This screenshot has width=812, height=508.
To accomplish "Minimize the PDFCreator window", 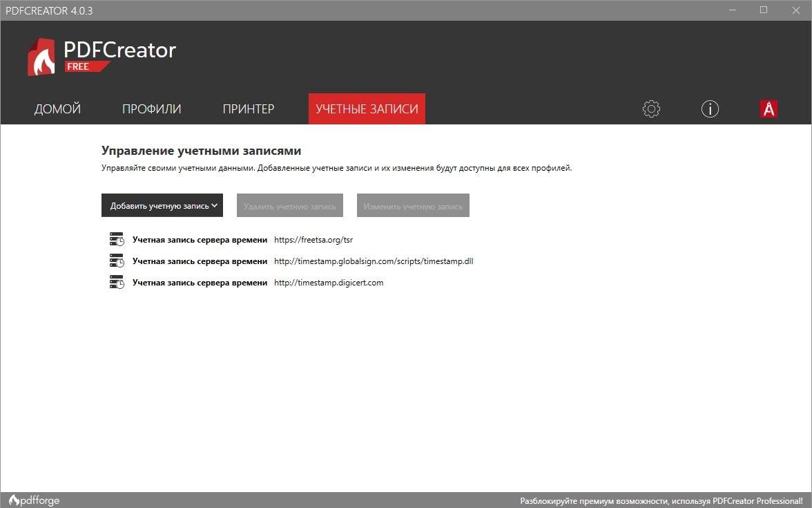I will pyautogui.click(x=733, y=10).
